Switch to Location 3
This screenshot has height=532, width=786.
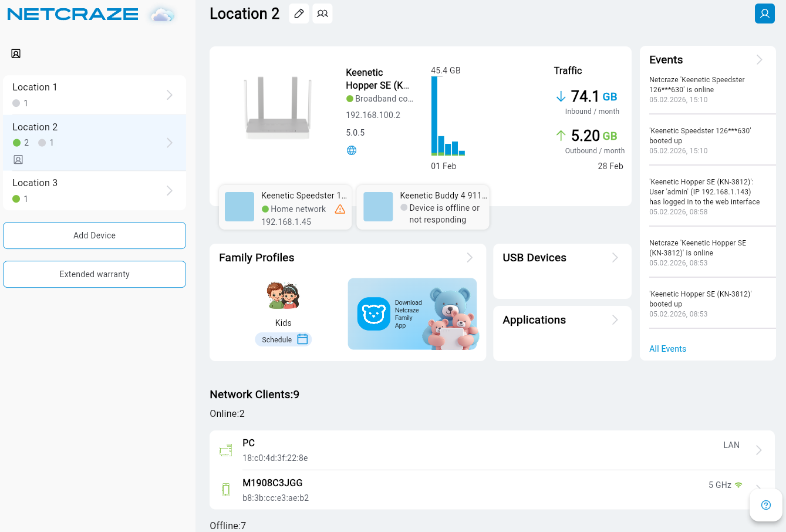pos(94,190)
